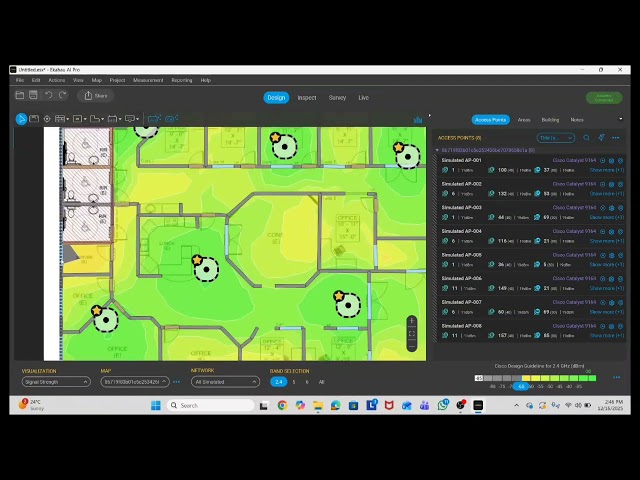The height and width of the screenshot is (480, 640).
Task: Open the sidebar panel options arrow
Action: [x=620, y=119]
